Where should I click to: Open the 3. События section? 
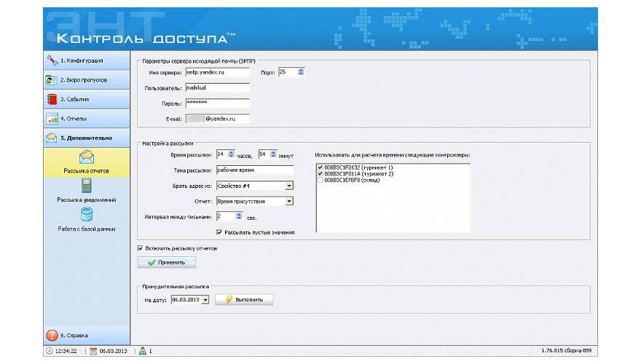[86, 99]
